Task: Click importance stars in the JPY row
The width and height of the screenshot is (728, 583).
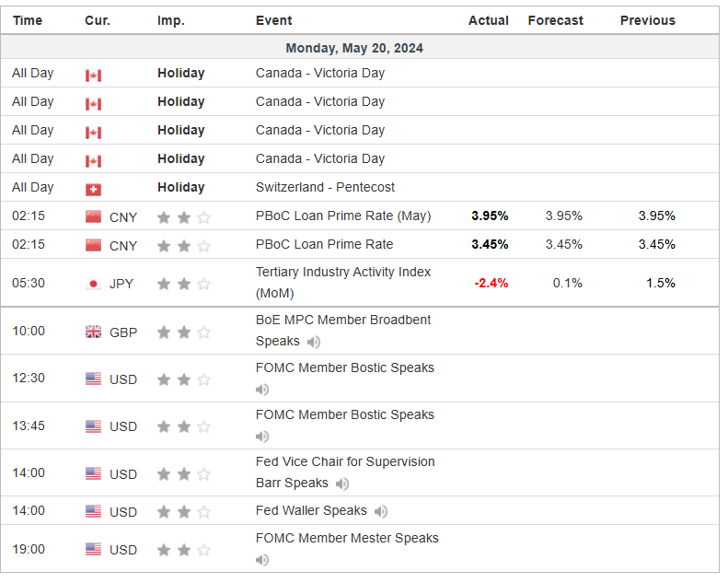Action: click(x=183, y=284)
